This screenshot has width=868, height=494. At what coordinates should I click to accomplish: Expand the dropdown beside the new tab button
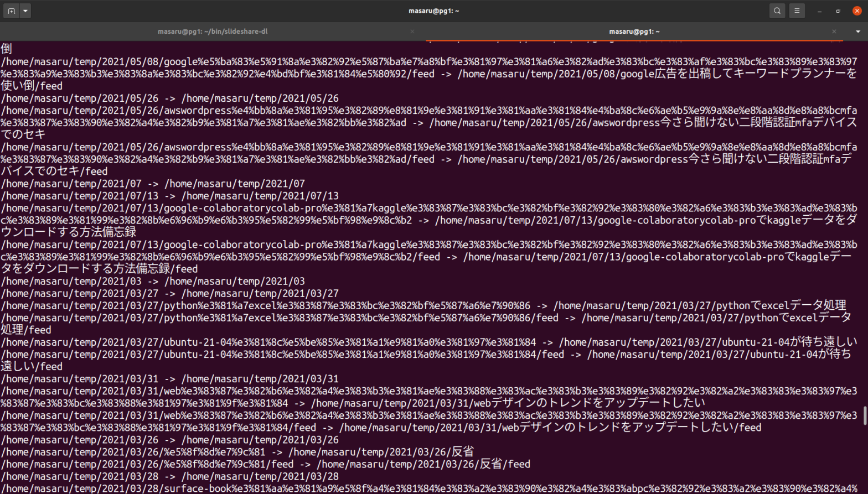tap(25, 11)
